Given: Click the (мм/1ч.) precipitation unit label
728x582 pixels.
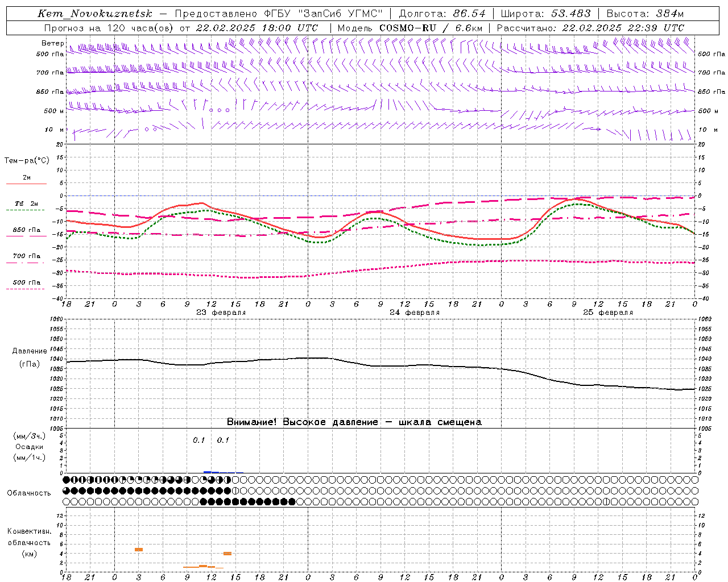Looking at the screenshot, I should tap(29, 458).
